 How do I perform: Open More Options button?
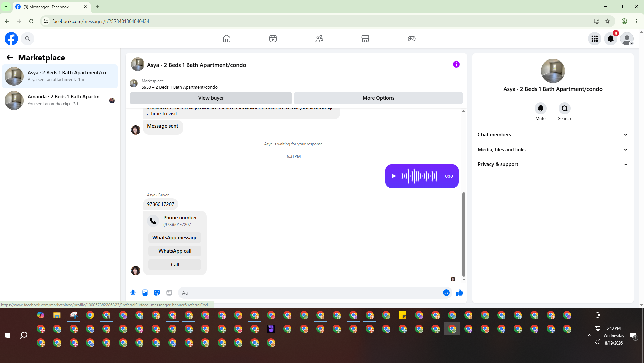coord(378,98)
